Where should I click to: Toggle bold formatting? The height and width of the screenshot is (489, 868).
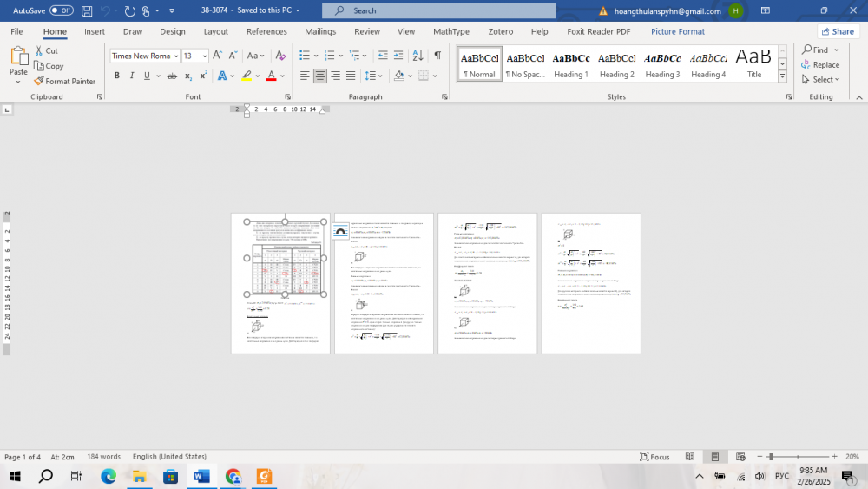click(x=117, y=76)
